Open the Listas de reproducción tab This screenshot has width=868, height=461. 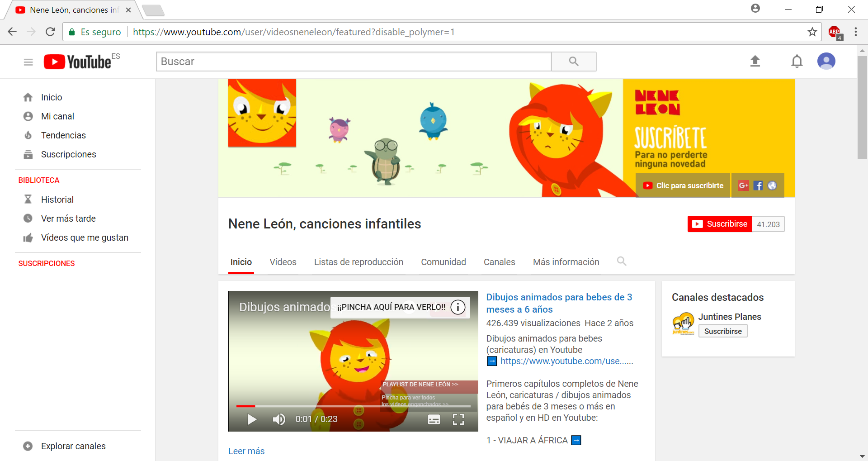pyautogui.click(x=359, y=262)
